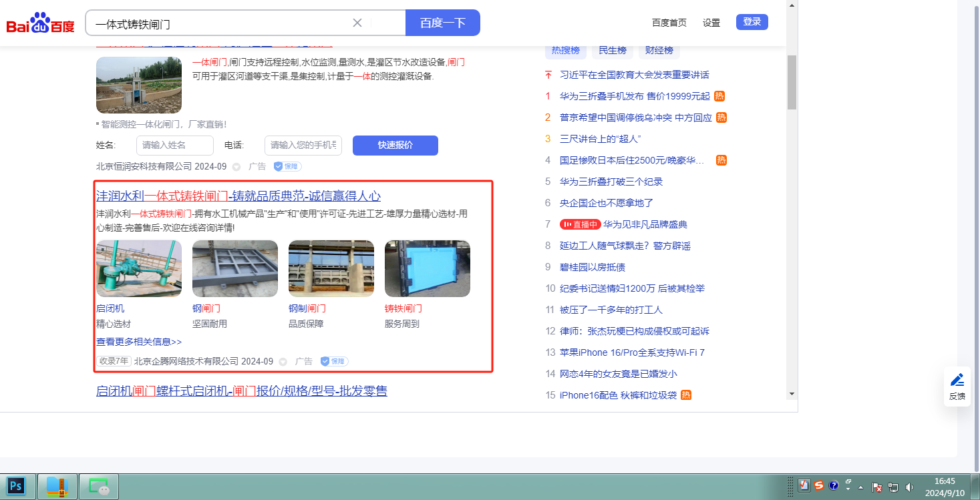Click the Baidu logo

click(40, 23)
